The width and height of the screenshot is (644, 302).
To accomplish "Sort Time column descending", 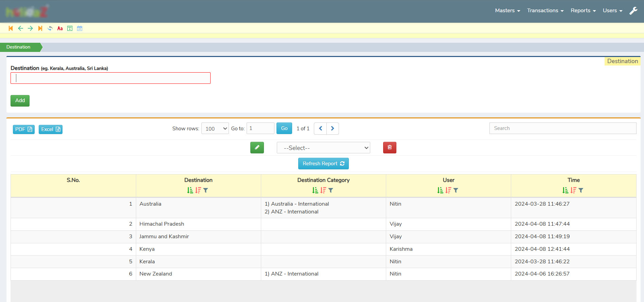I will pyautogui.click(x=573, y=190).
